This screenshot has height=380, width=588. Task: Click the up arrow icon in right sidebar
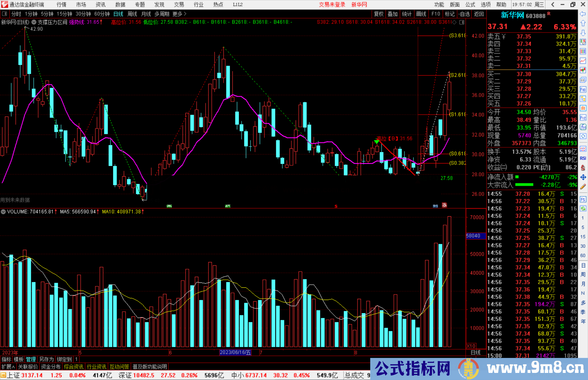point(583,23)
